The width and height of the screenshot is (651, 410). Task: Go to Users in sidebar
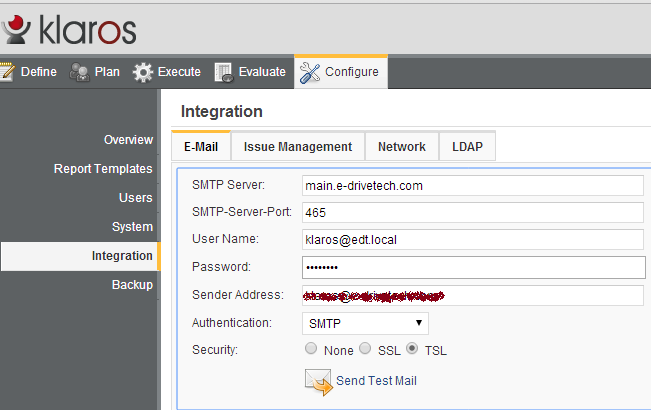coord(135,198)
